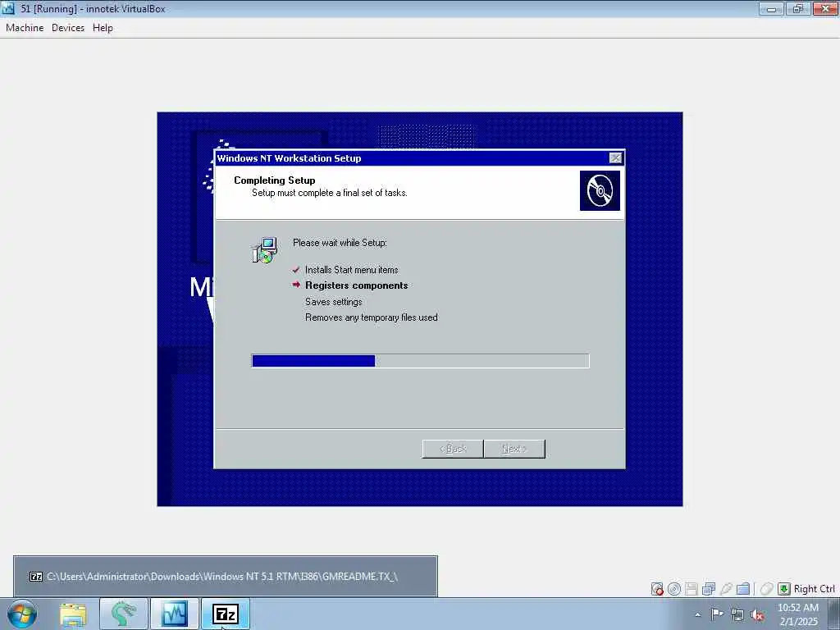
Task: Click the network tray icon
Action: pos(737,614)
